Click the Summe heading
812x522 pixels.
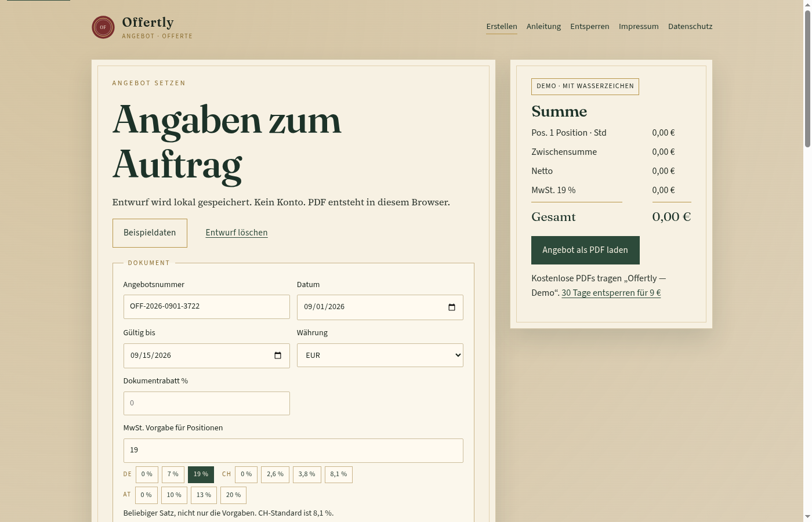[559, 111]
